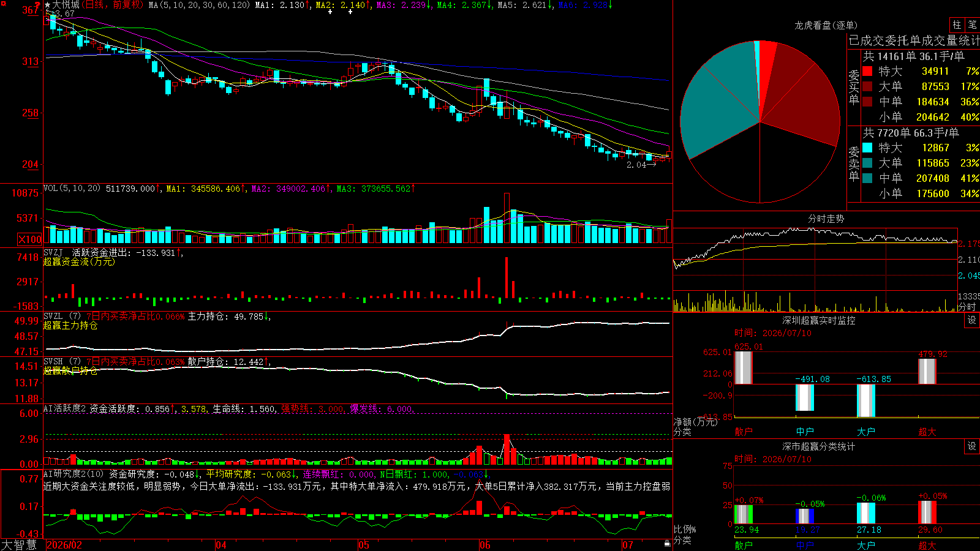This screenshot has height=551, width=980.
Task: Open 设 settings of 深市超赢分类统计 panel
Action: click(x=972, y=446)
